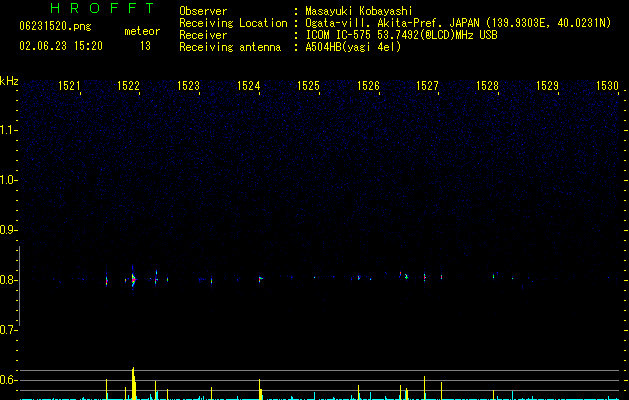Click the 1530 time axis marker
Screen dimensions: 629x400
(x=607, y=86)
